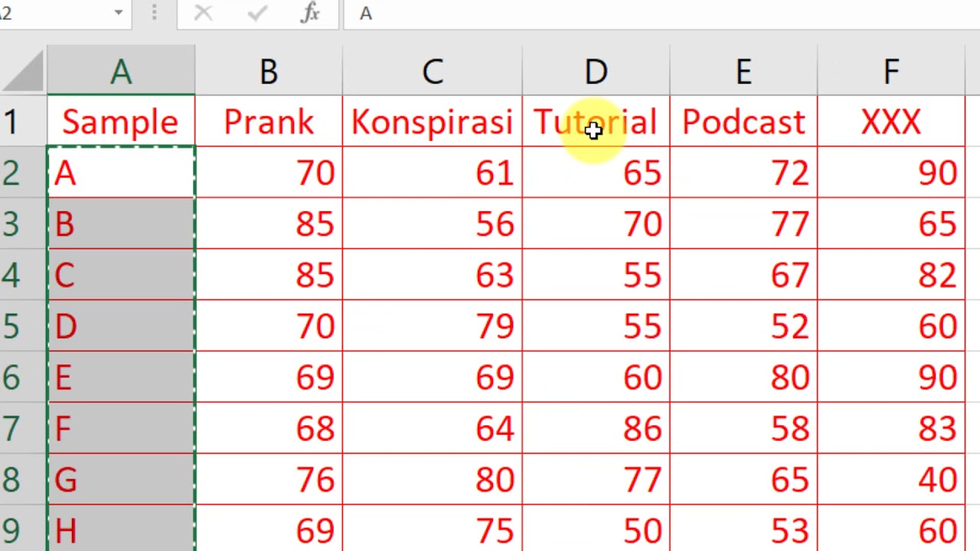Click the Cancel (X) formula bar icon

click(x=203, y=13)
